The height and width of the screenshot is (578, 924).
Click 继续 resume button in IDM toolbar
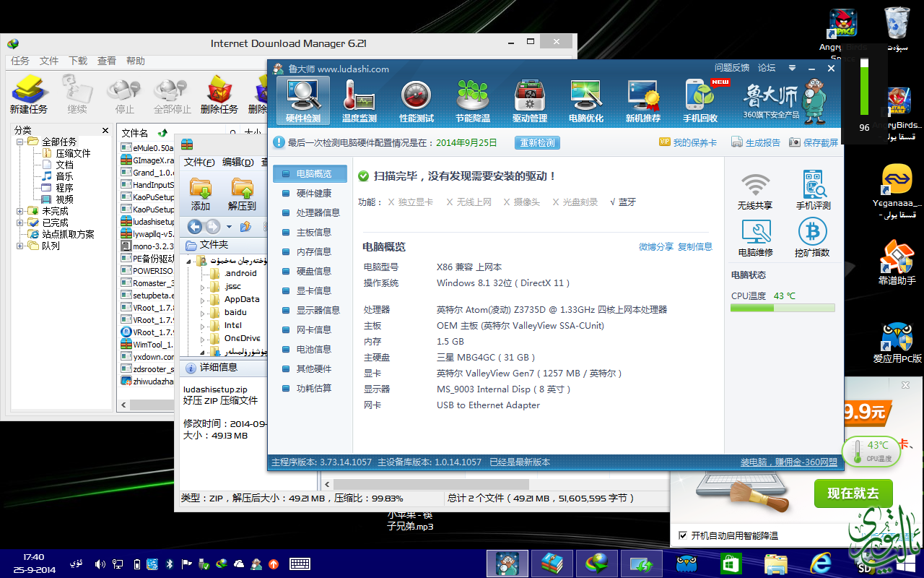click(77, 95)
